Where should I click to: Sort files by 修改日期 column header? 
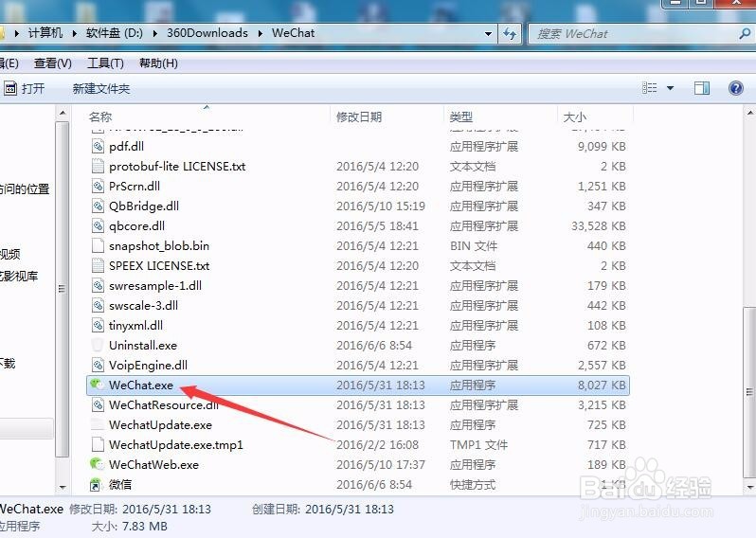(359, 117)
